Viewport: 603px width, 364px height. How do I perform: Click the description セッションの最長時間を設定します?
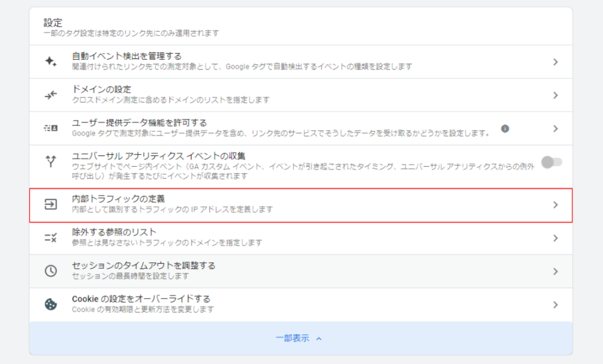click(130, 276)
